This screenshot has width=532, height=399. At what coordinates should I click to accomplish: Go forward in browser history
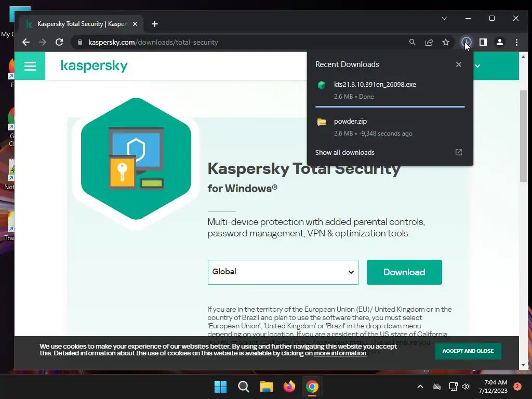43,42
